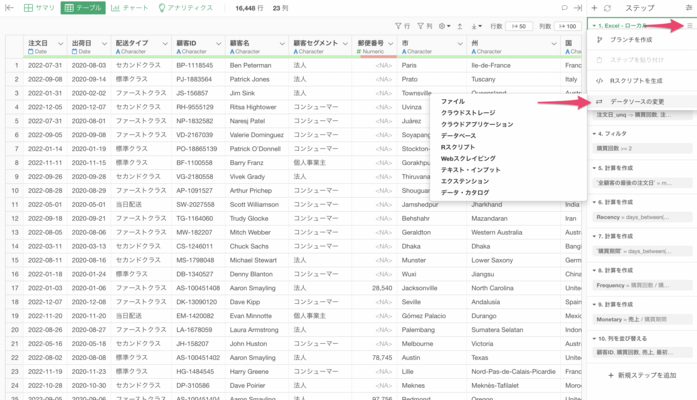This screenshot has width=697, height=400.
Task: Open the 注文日 column header dropdown
Action: [60, 44]
